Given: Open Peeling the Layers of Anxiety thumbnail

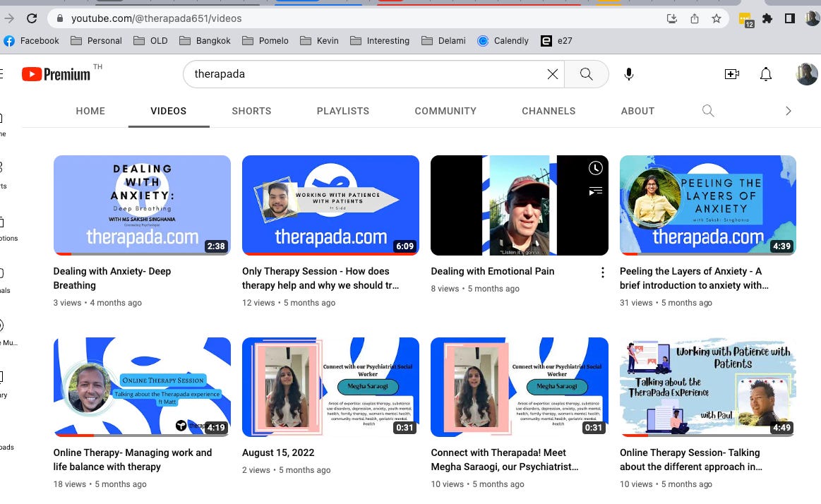Looking at the screenshot, I should coord(708,205).
